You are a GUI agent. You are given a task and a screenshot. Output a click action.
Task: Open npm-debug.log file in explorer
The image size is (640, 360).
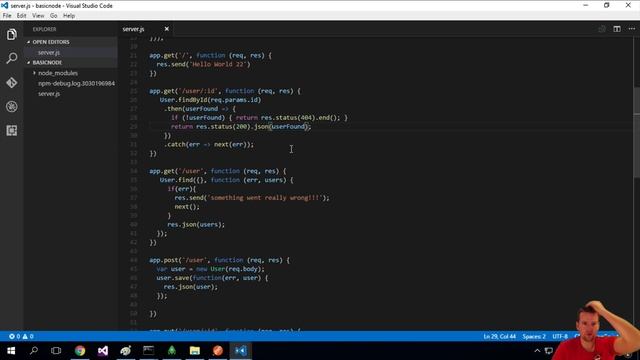[x=76, y=83]
